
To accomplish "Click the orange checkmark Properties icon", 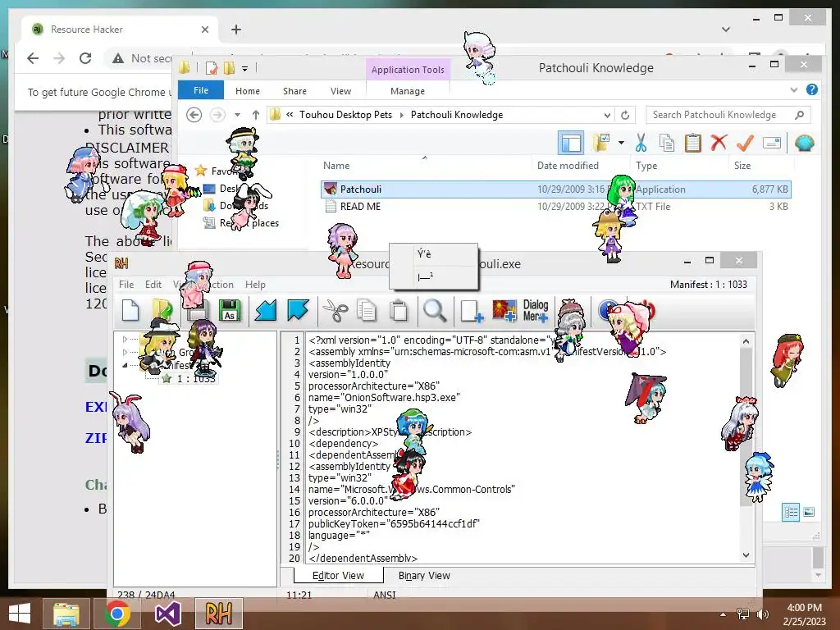I will pos(745,143).
